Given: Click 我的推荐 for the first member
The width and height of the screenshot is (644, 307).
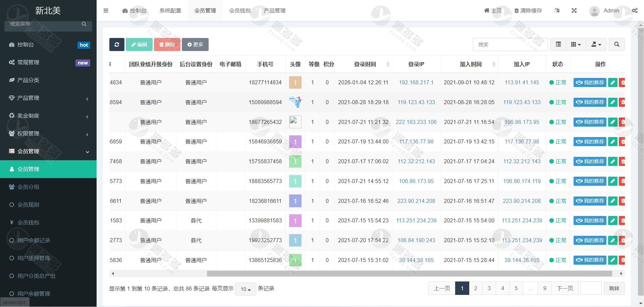Looking at the screenshot, I should [x=590, y=82].
